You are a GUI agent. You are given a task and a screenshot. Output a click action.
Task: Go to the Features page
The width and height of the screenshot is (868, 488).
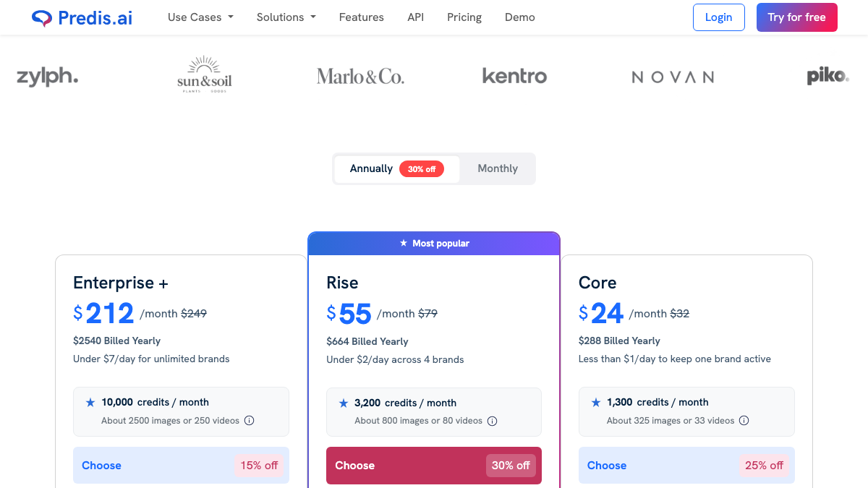click(x=362, y=17)
